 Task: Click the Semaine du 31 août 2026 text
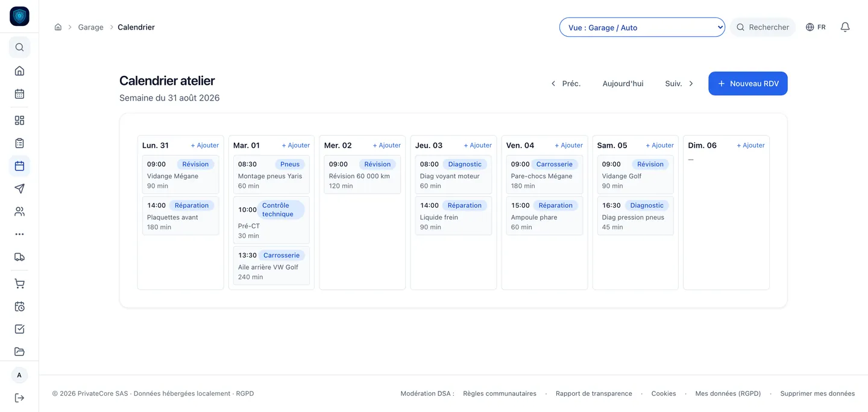169,98
